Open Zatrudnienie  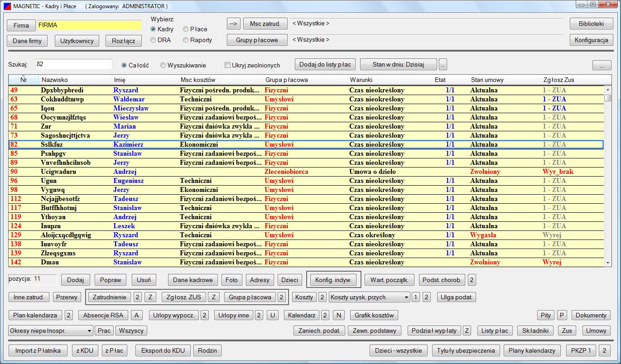[x=109, y=297]
